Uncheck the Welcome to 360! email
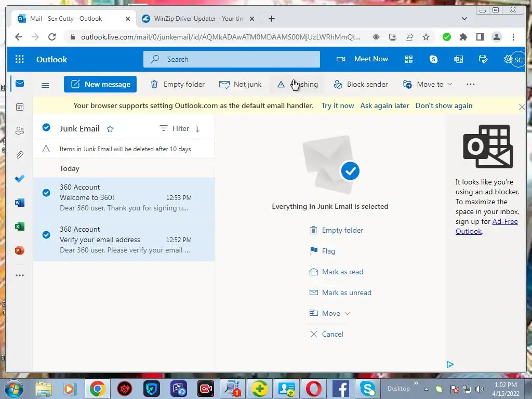This screenshot has height=399, width=532. coord(46,193)
